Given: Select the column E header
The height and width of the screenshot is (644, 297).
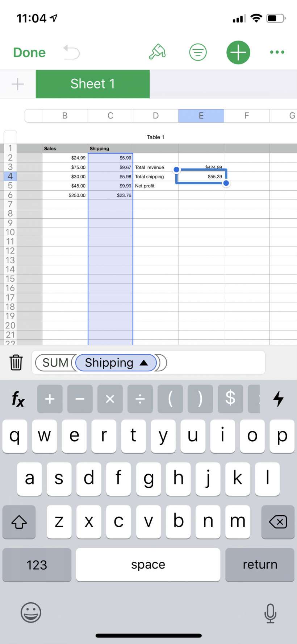Looking at the screenshot, I should pyautogui.click(x=201, y=116).
